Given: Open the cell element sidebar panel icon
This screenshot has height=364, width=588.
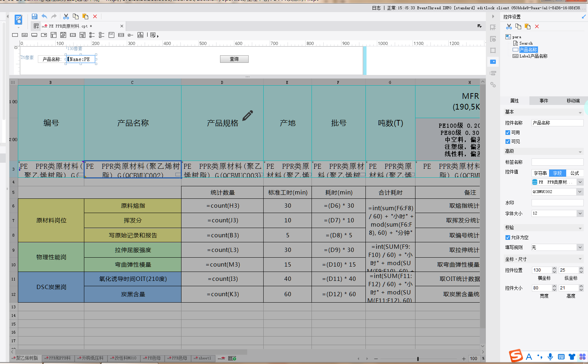Looking at the screenshot, I should click(x=493, y=27).
